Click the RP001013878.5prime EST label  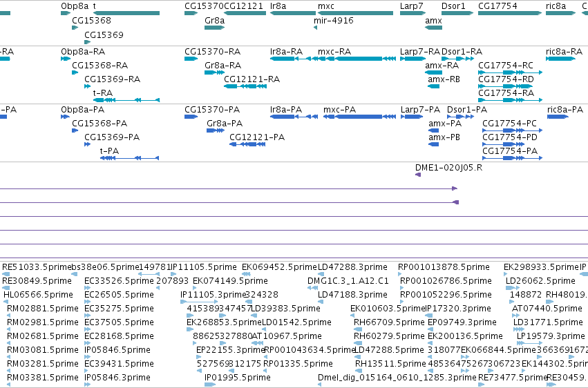click(x=444, y=267)
